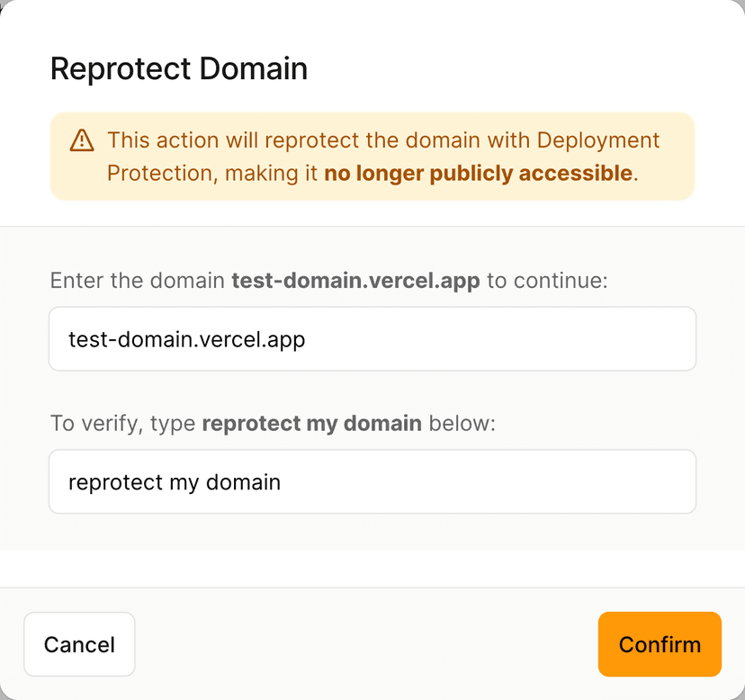
Task: Click the verification field containing reprotect my domain
Action: [372, 482]
